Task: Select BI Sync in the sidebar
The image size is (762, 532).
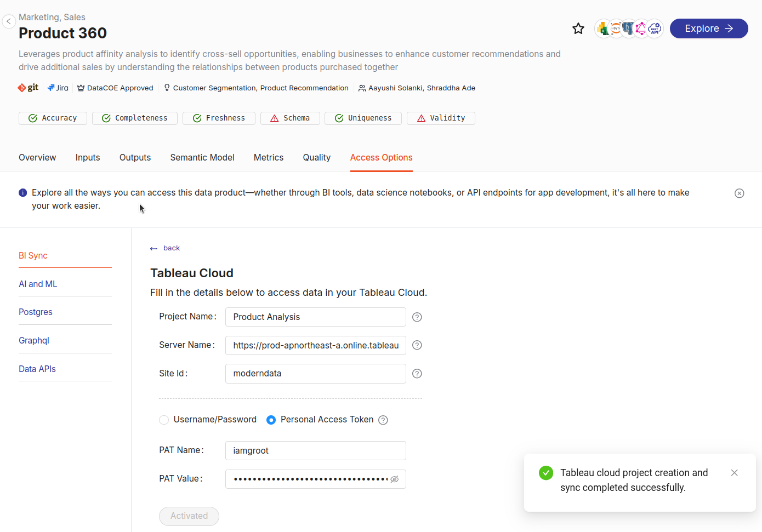Action: 33,256
